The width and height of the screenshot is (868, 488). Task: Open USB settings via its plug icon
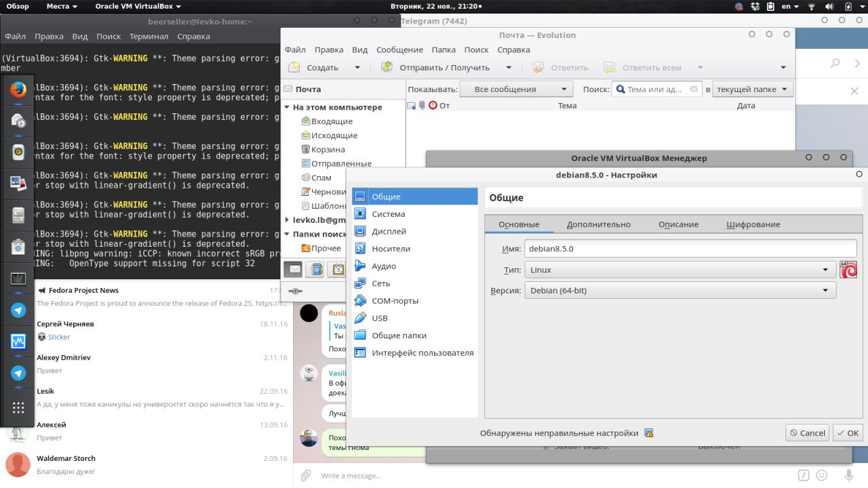point(360,318)
